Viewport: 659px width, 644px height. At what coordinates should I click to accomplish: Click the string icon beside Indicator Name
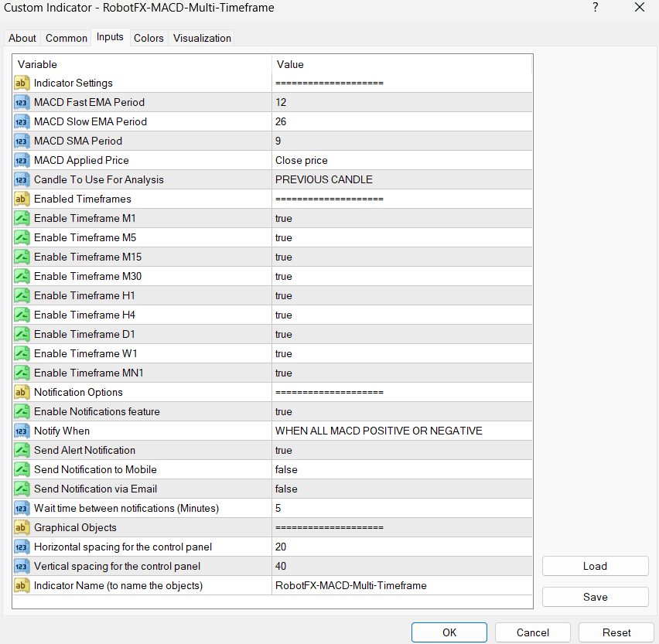point(22,585)
